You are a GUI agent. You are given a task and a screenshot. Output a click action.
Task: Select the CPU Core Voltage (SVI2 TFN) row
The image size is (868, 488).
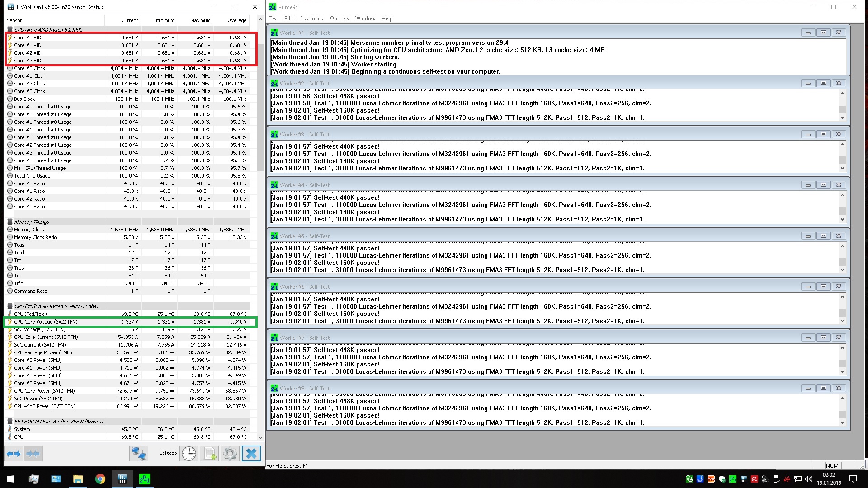(x=46, y=322)
